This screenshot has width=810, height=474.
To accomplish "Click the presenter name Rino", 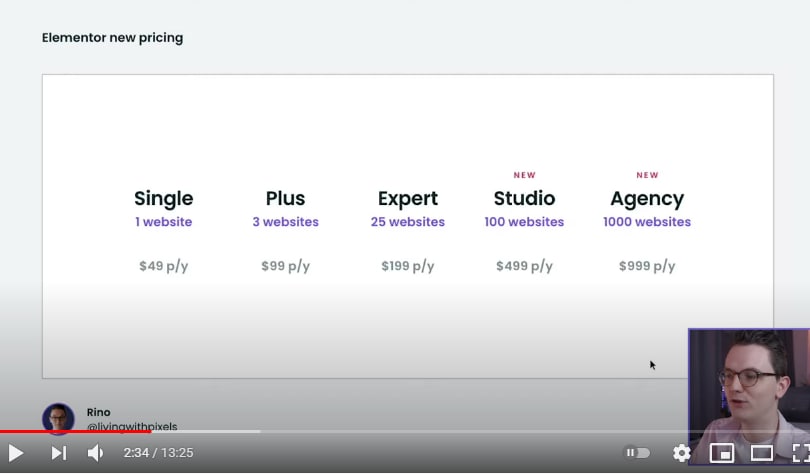I will tap(98, 412).
